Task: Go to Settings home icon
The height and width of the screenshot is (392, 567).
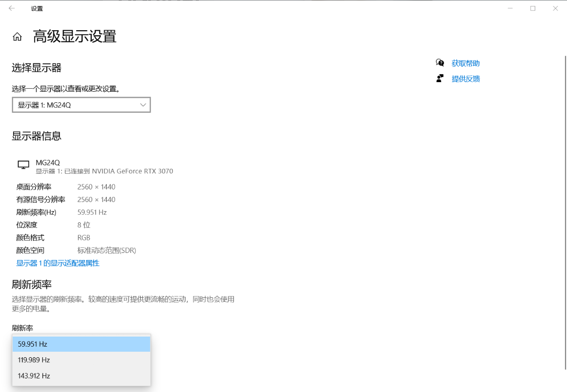Action: [17, 36]
